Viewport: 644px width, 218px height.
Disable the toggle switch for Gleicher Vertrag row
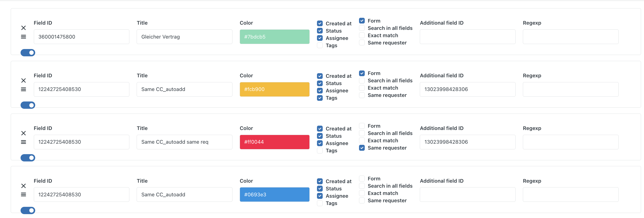tap(28, 53)
